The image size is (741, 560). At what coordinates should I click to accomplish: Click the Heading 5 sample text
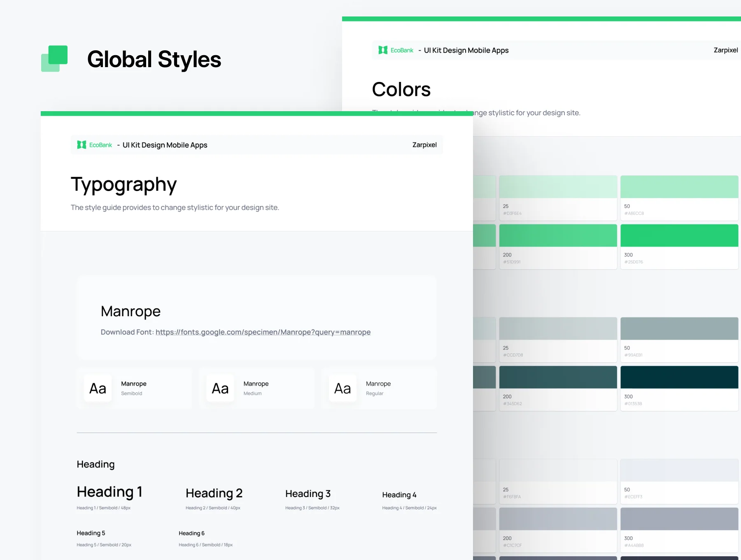91,533
